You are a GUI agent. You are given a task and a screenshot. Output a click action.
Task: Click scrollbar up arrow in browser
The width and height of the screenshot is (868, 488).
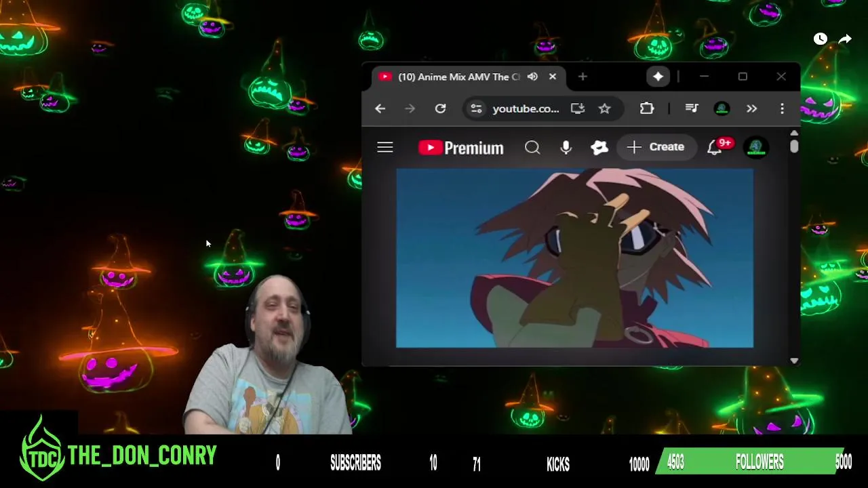click(794, 133)
